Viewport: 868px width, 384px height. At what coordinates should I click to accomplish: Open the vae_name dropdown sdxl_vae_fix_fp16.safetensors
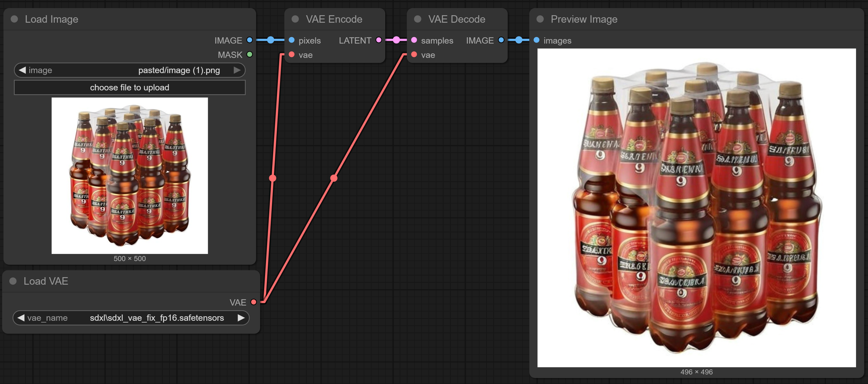coord(131,317)
